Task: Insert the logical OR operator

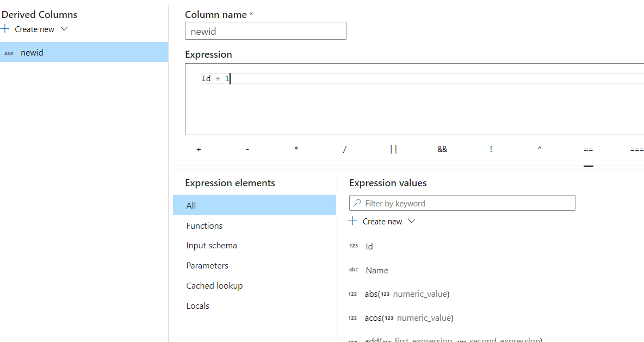Action: [x=393, y=149]
